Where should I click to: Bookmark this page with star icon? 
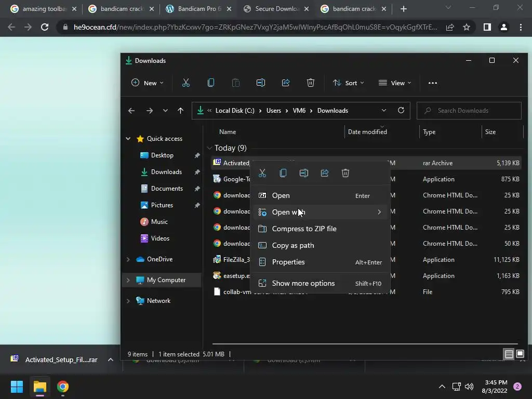(467, 27)
